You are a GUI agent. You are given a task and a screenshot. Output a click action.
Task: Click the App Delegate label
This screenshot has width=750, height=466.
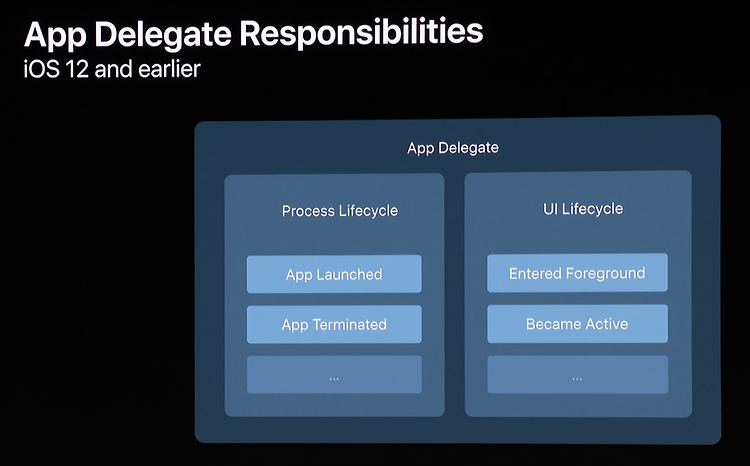pos(453,148)
